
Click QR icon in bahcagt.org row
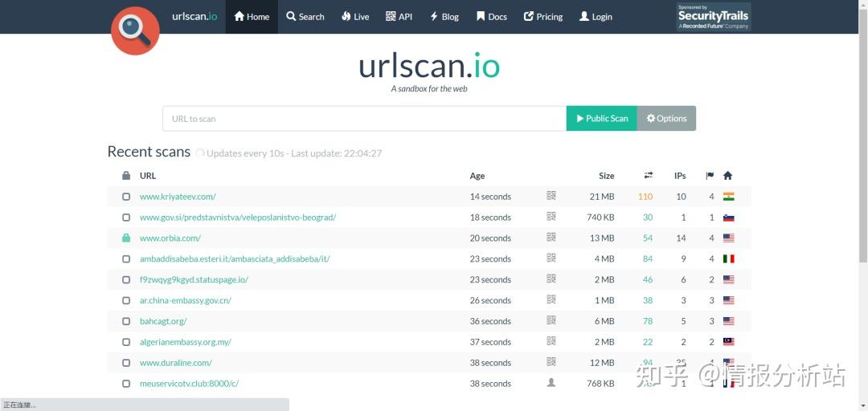tap(551, 319)
